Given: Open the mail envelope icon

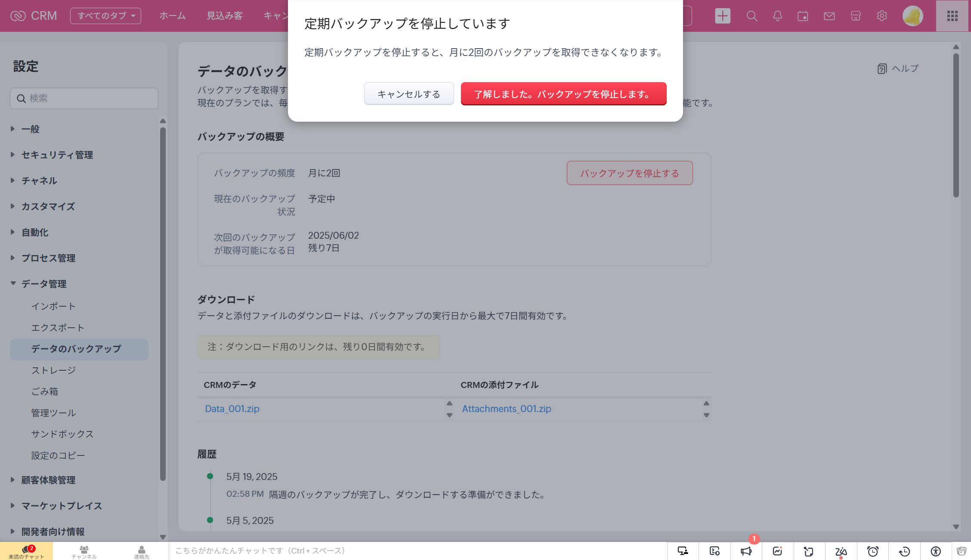Looking at the screenshot, I should [x=829, y=16].
